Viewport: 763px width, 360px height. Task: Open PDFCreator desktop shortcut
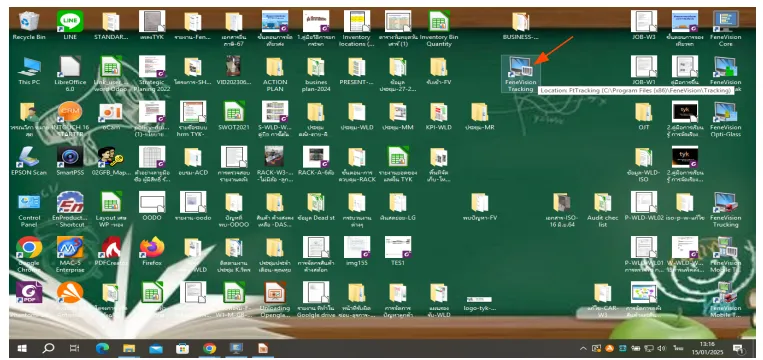coord(111,252)
